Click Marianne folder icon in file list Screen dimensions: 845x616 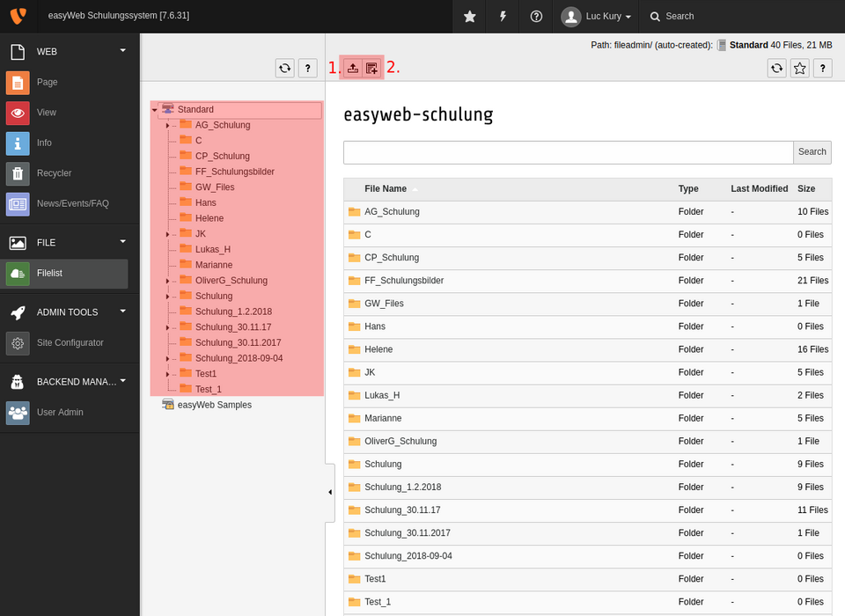(x=354, y=418)
